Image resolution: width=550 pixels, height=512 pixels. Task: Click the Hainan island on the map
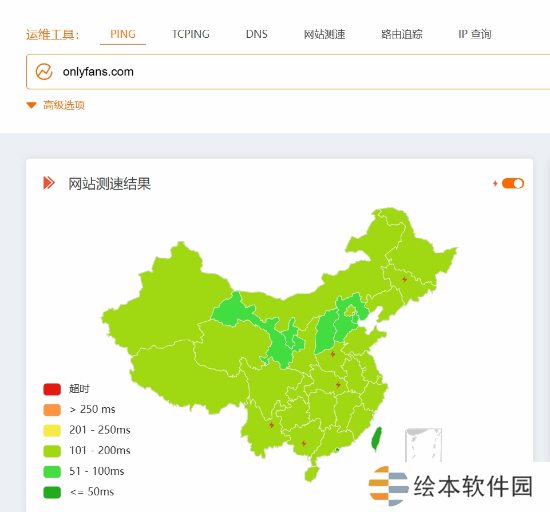tap(311, 474)
